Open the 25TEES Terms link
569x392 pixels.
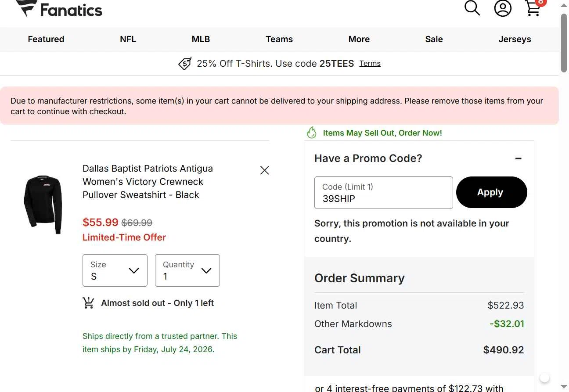pos(370,64)
